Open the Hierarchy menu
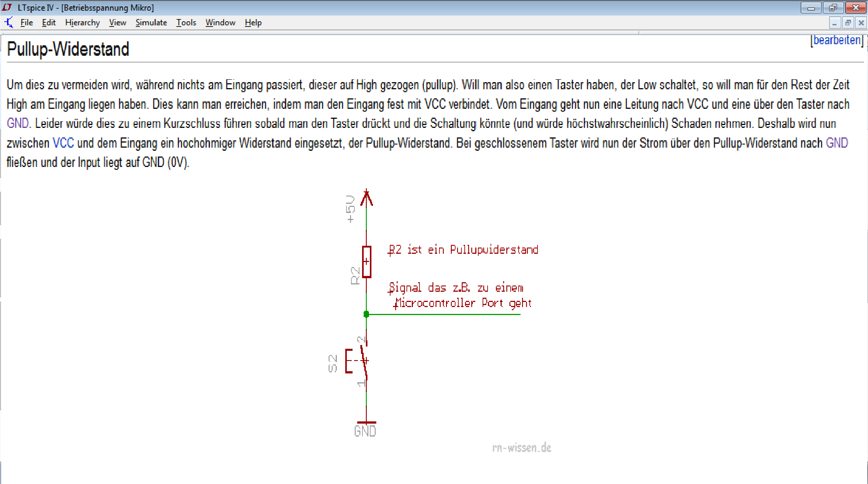868x484 pixels. [83, 23]
